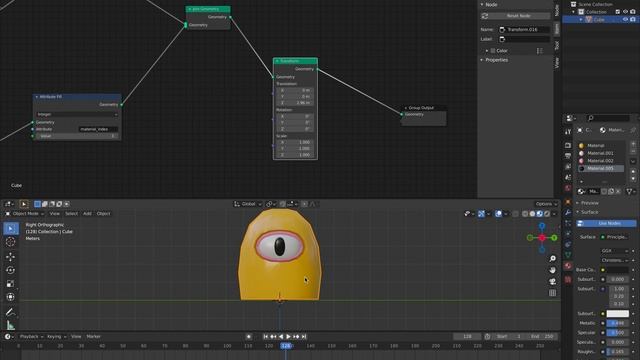Open the Base Color swatch

tap(618, 270)
